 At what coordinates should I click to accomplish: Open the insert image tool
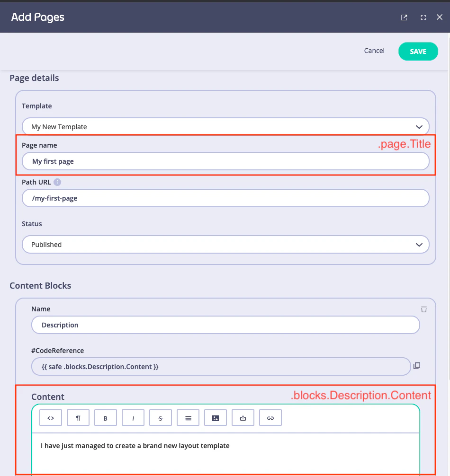pos(215,417)
